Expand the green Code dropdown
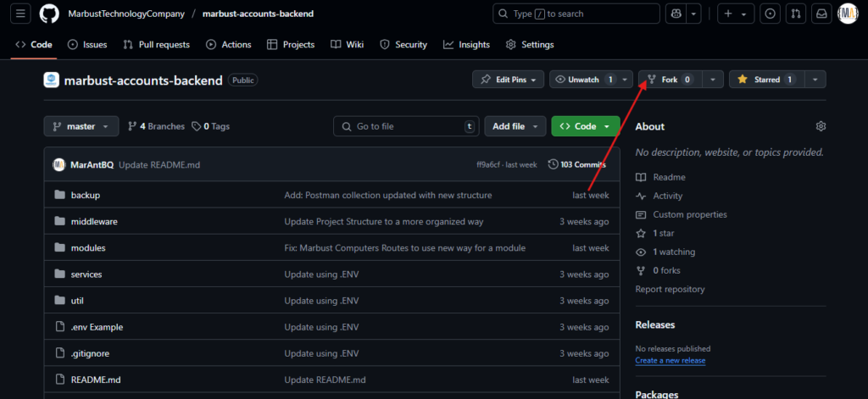 point(586,126)
